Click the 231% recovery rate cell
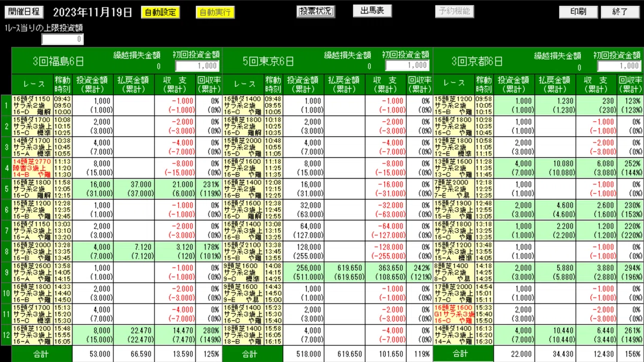 (209, 189)
